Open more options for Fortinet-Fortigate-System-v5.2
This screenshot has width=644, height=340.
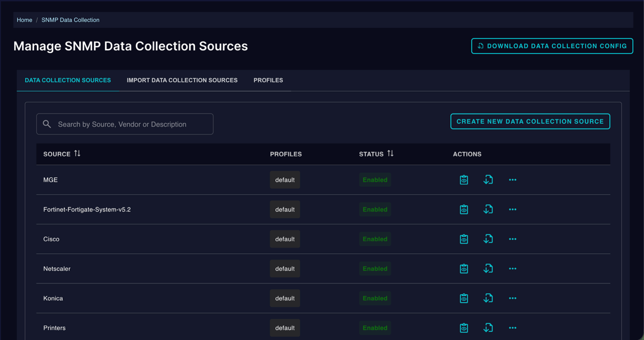pos(512,210)
